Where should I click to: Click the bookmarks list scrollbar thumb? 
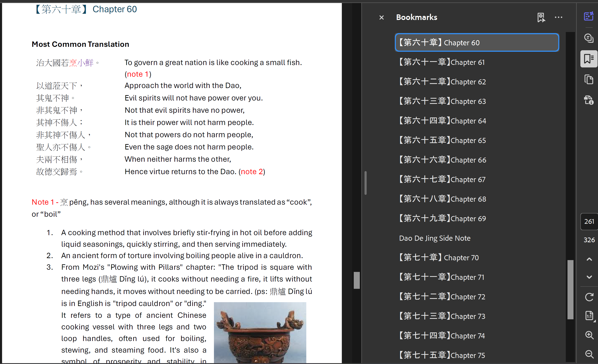(570, 289)
